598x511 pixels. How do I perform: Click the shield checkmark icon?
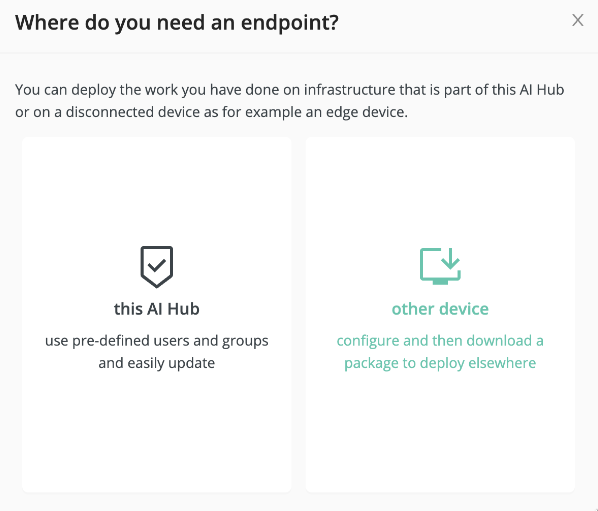click(157, 267)
